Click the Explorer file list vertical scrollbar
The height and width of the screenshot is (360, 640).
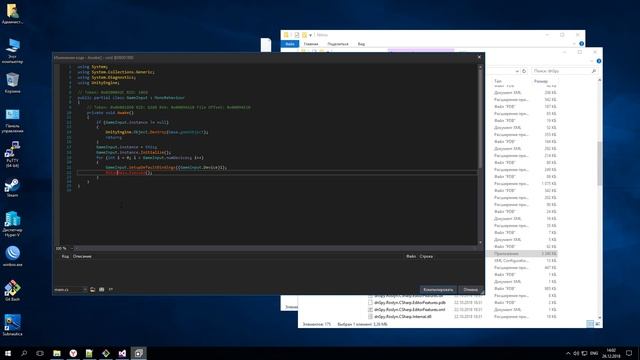599,163
